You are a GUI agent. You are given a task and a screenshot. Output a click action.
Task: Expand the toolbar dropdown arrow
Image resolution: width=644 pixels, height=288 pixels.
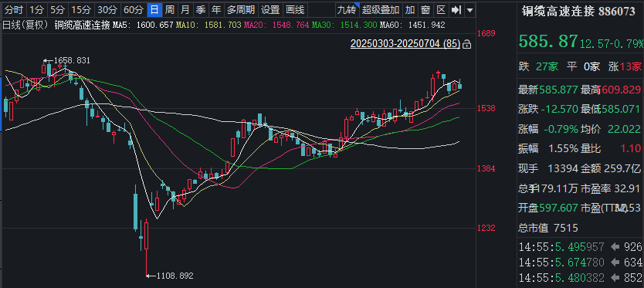click(x=469, y=9)
